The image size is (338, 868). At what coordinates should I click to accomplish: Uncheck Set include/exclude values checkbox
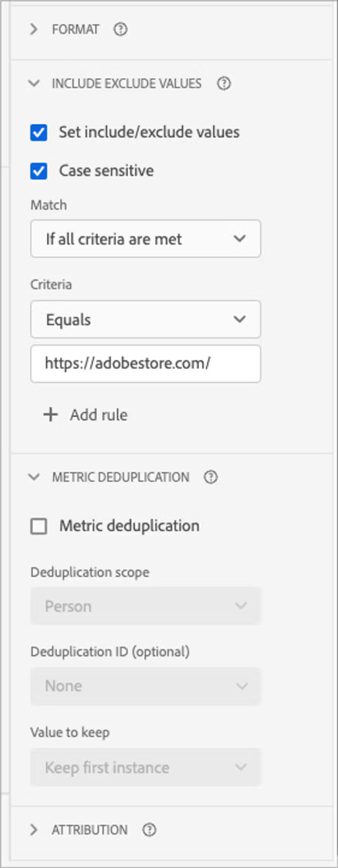coord(39,132)
